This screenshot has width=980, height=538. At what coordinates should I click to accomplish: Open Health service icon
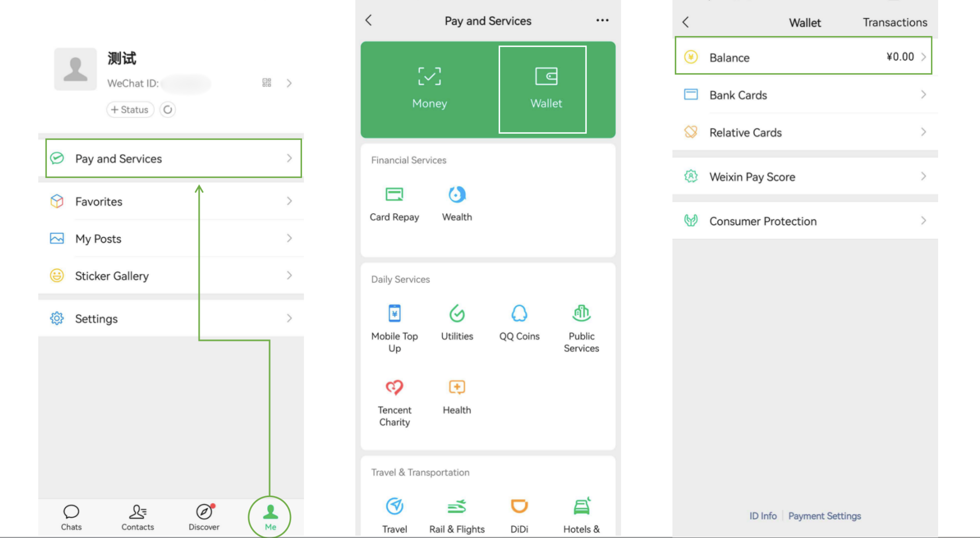(457, 387)
